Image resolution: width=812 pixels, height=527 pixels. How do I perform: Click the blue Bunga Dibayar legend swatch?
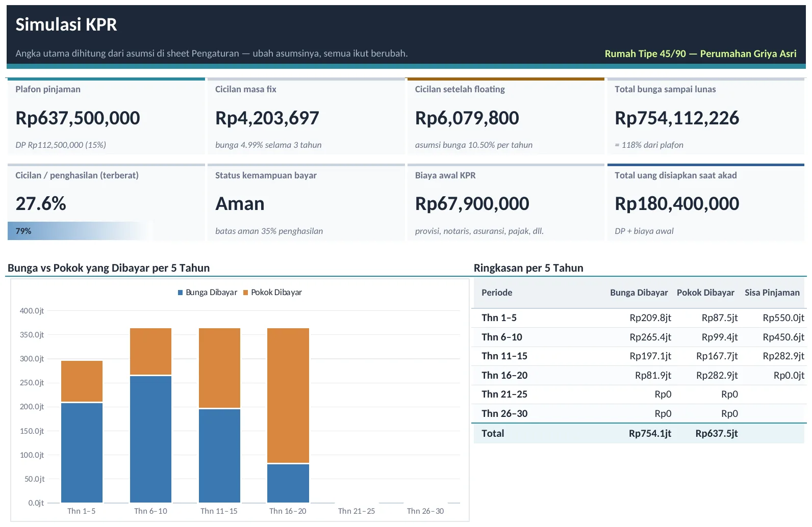[180, 293]
